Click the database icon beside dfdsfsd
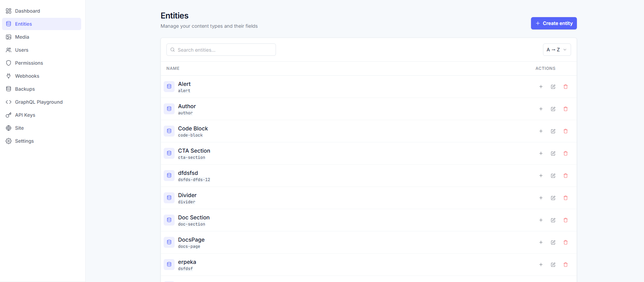 [169, 176]
